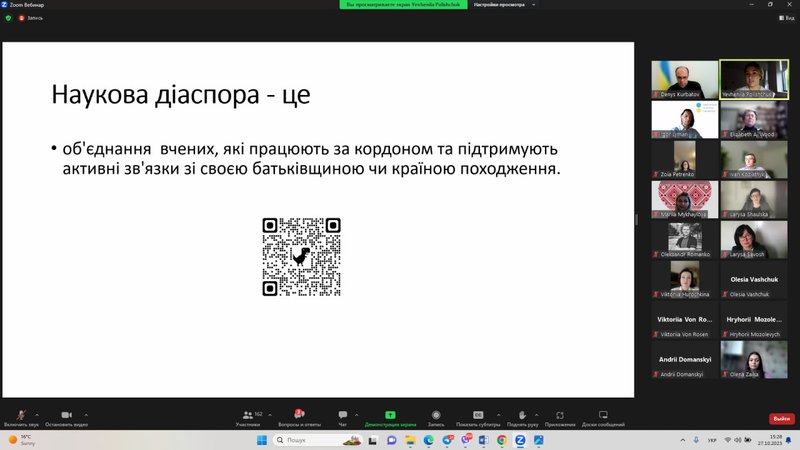Viewport: 800px width, 450px height.
Task: Click taskbar Пошук search field
Action: [x=318, y=440]
